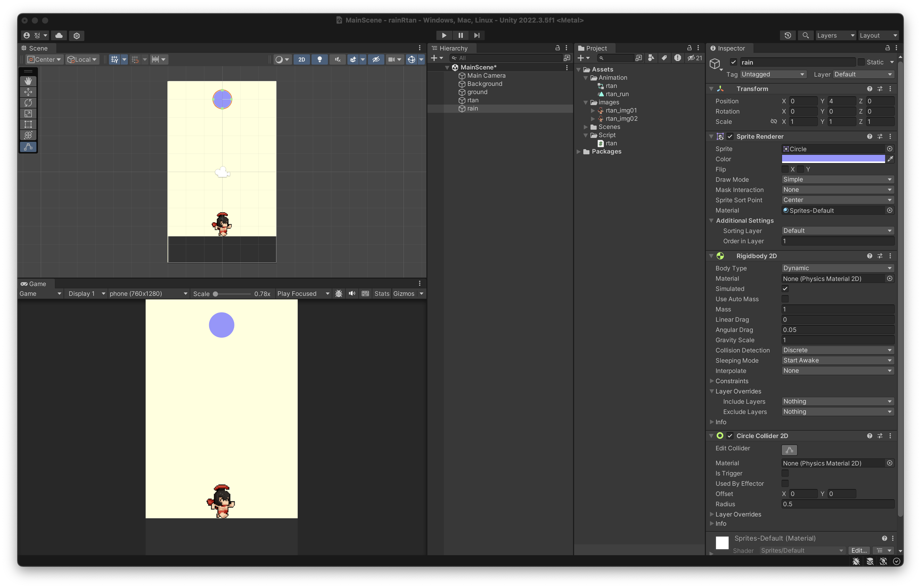
Task: Toggle Mute Audio in Game view
Action: pos(352,294)
